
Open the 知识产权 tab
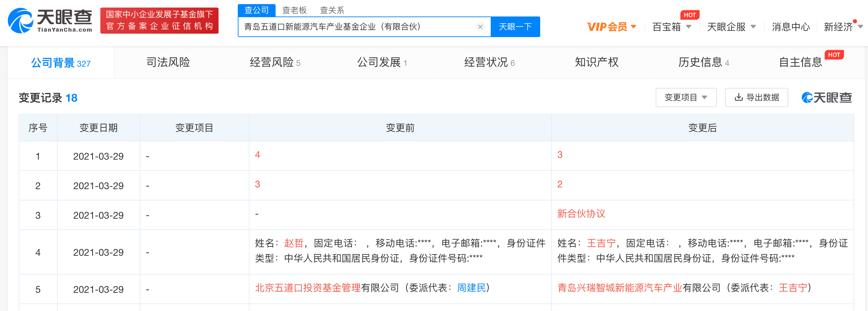pos(597,62)
